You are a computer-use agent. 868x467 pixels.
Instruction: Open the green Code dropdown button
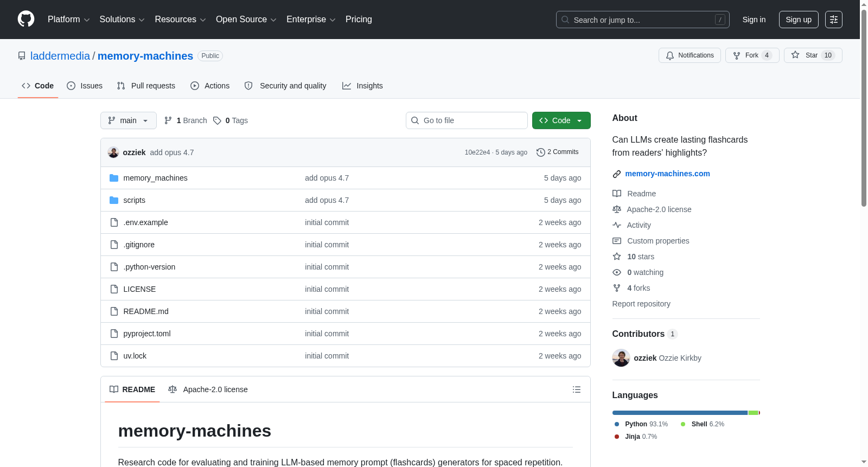(x=561, y=120)
